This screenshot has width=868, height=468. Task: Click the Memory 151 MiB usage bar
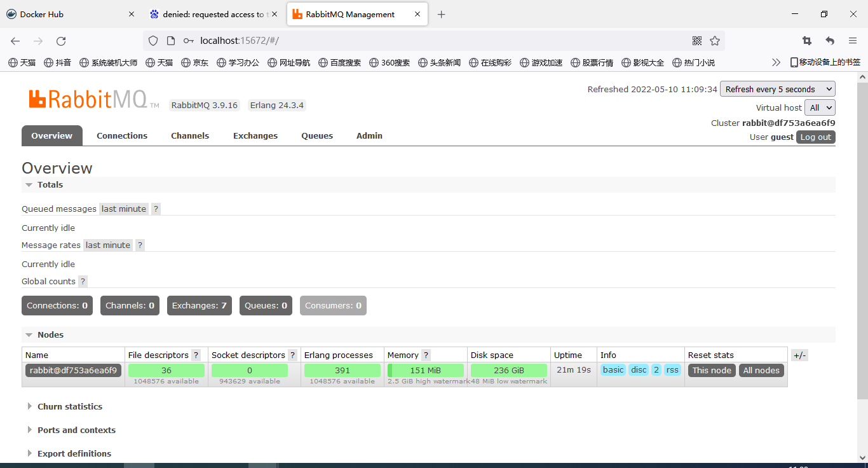pos(426,370)
